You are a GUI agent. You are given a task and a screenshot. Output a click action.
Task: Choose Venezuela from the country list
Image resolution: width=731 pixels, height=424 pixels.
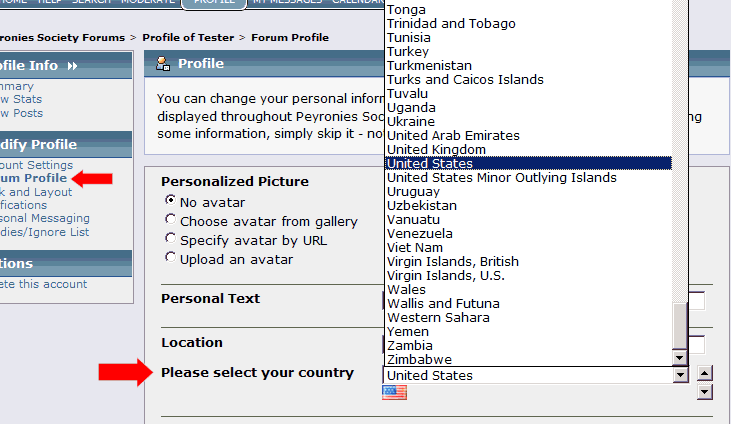point(422,233)
